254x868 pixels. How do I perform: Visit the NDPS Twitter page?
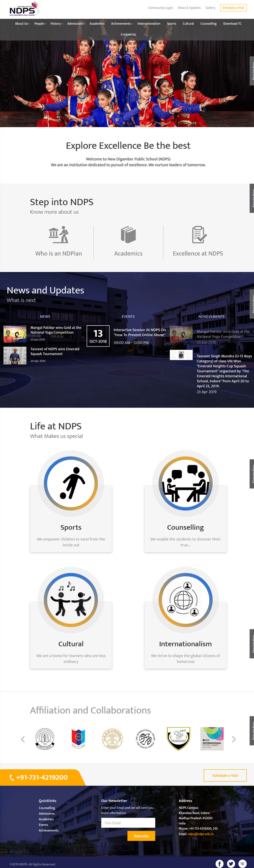pos(231,863)
